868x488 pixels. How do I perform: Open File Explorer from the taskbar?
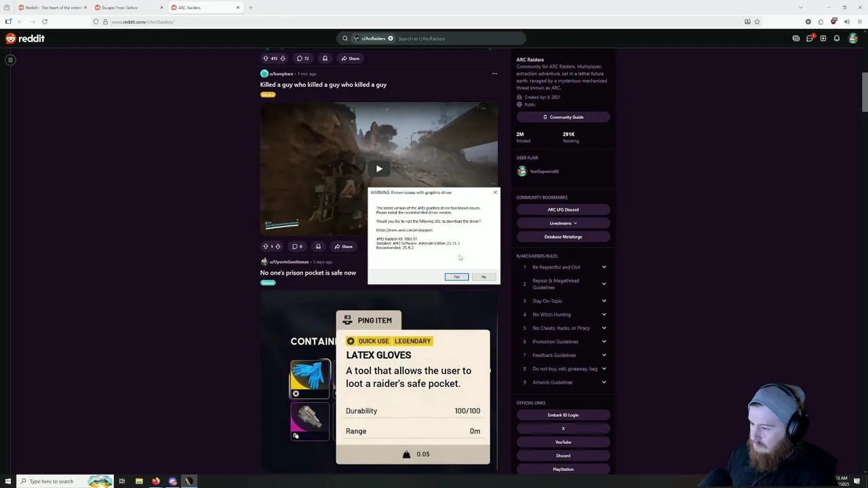[x=139, y=481]
